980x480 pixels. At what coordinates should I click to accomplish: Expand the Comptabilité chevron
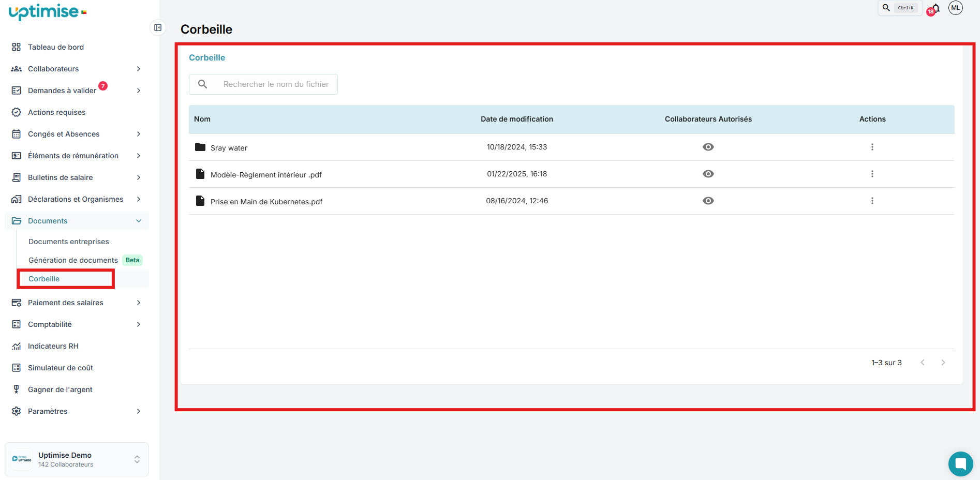coord(139,324)
